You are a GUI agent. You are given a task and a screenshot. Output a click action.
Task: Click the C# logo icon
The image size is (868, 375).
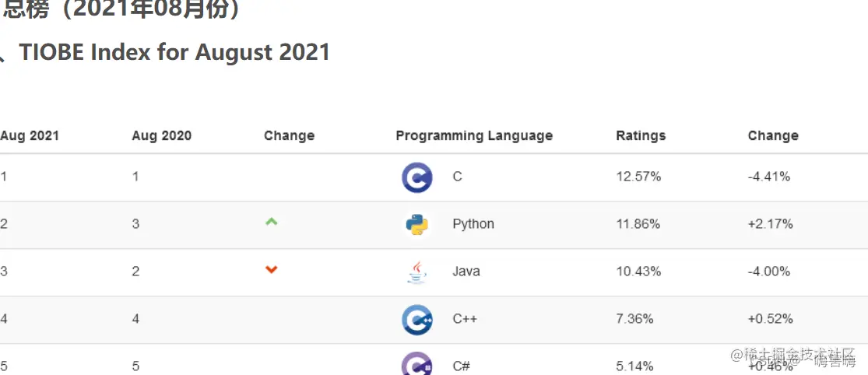click(x=417, y=364)
